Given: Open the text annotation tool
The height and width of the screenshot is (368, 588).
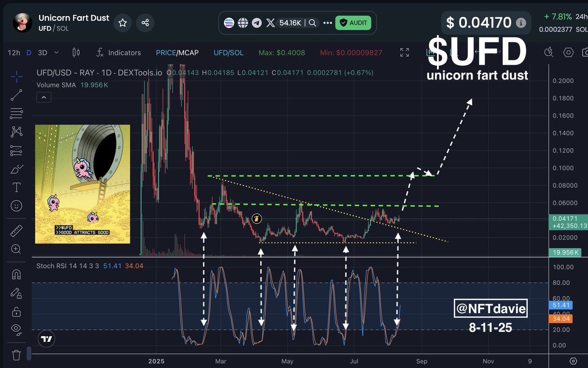Looking at the screenshot, I should 17,187.
